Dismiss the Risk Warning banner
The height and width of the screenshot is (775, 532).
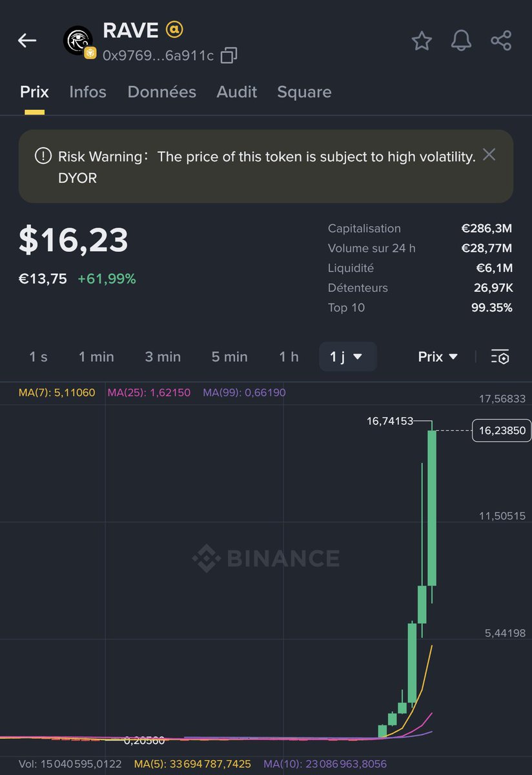click(489, 154)
